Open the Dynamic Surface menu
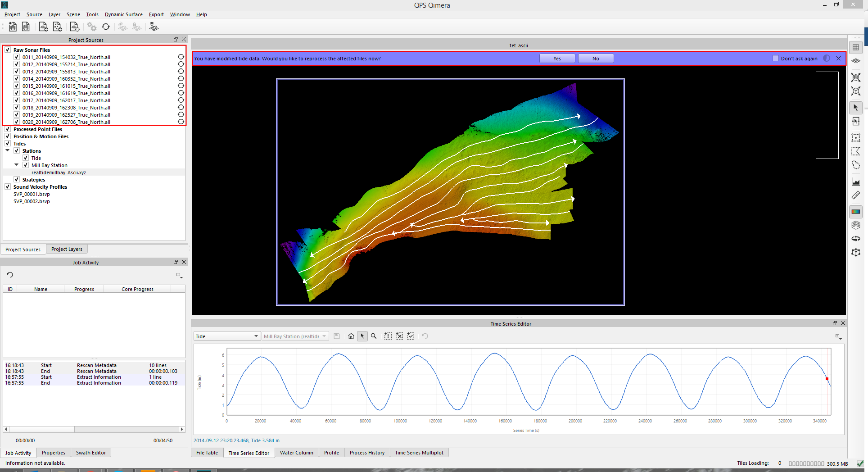Screen dimensions: 868x472 pyautogui.click(x=123, y=14)
